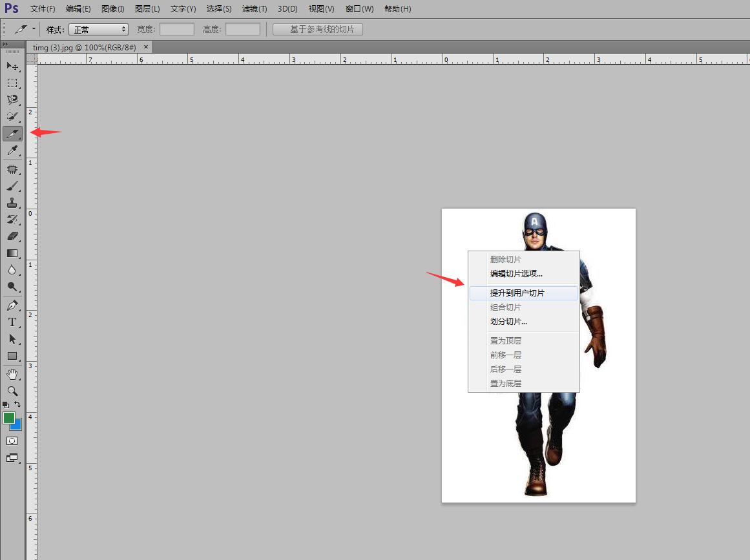
Task: Open the green foreground color swatch
Action: pos(9,418)
